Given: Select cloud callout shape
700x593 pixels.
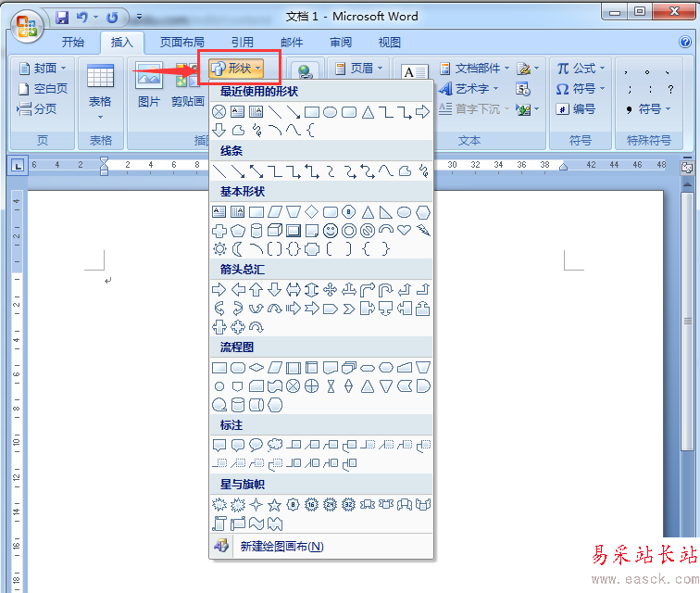Looking at the screenshot, I should 275,445.
